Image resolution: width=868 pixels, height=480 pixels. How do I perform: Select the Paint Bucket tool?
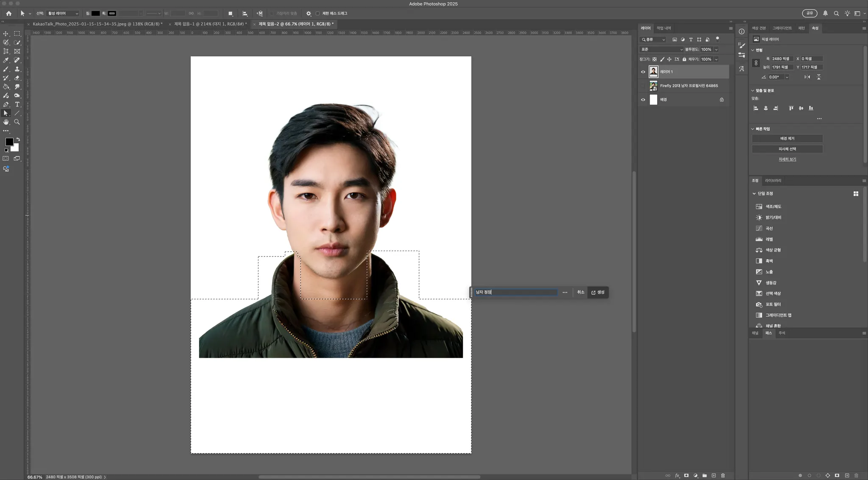click(x=6, y=87)
